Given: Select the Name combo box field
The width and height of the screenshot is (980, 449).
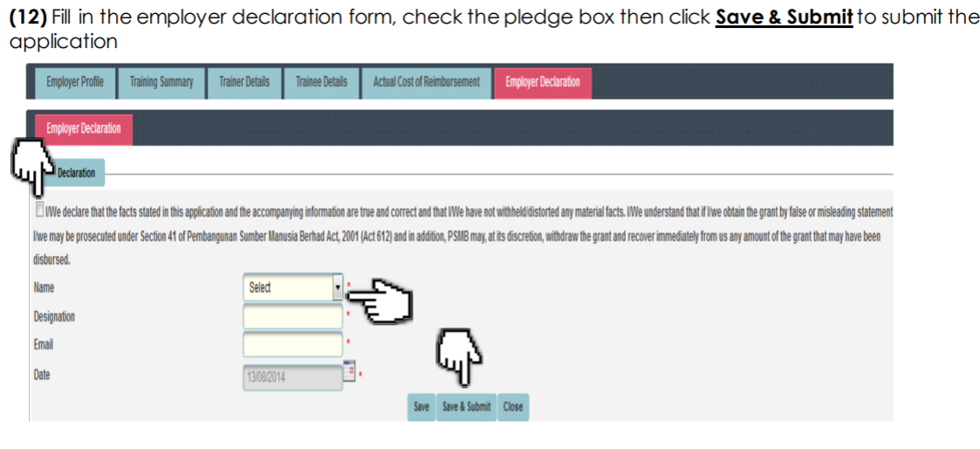Looking at the screenshot, I should coord(293,287).
